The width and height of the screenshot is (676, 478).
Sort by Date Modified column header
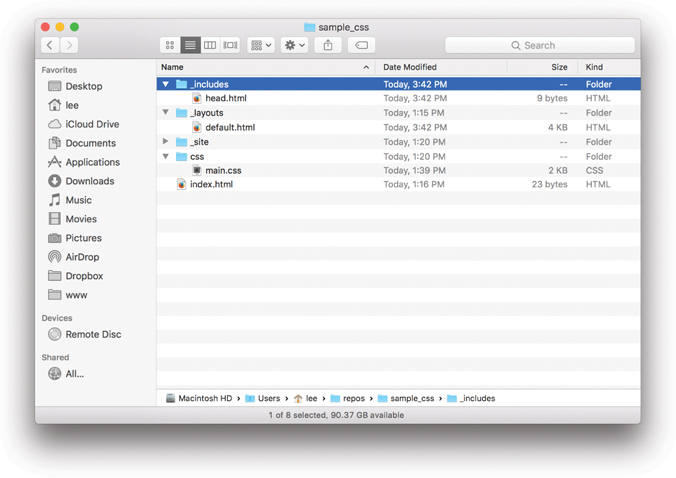click(x=410, y=67)
